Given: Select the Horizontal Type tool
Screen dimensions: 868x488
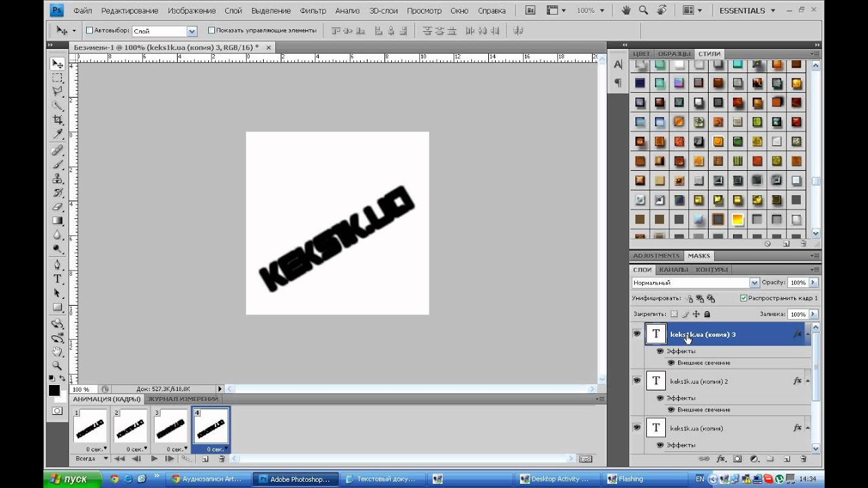Looking at the screenshot, I should 58,279.
